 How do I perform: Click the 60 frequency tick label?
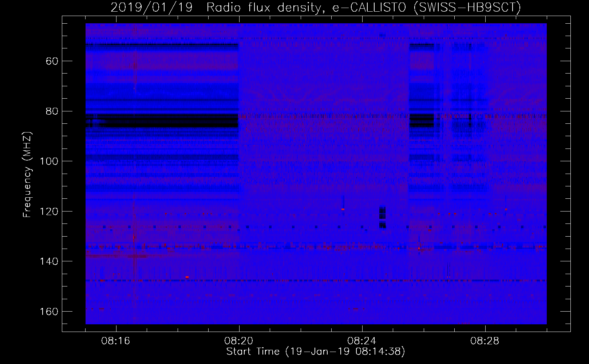coord(52,61)
